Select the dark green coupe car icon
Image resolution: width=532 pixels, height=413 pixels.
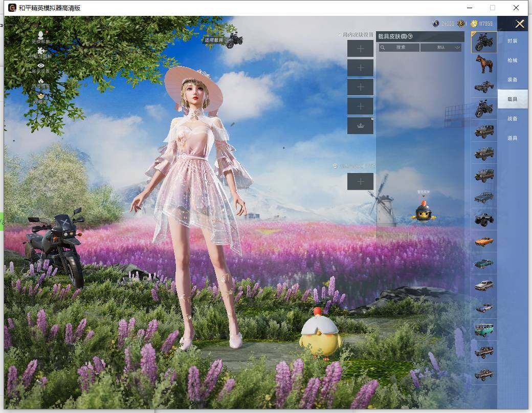(x=484, y=263)
